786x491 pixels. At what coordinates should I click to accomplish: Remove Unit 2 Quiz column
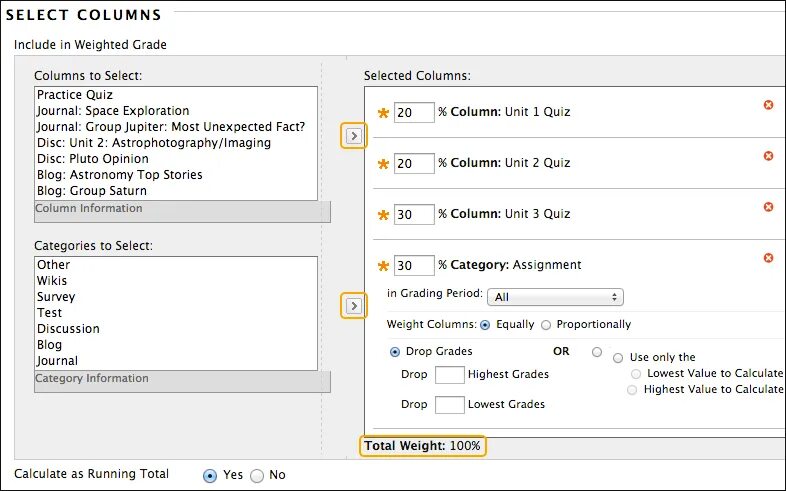coord(768,155)
